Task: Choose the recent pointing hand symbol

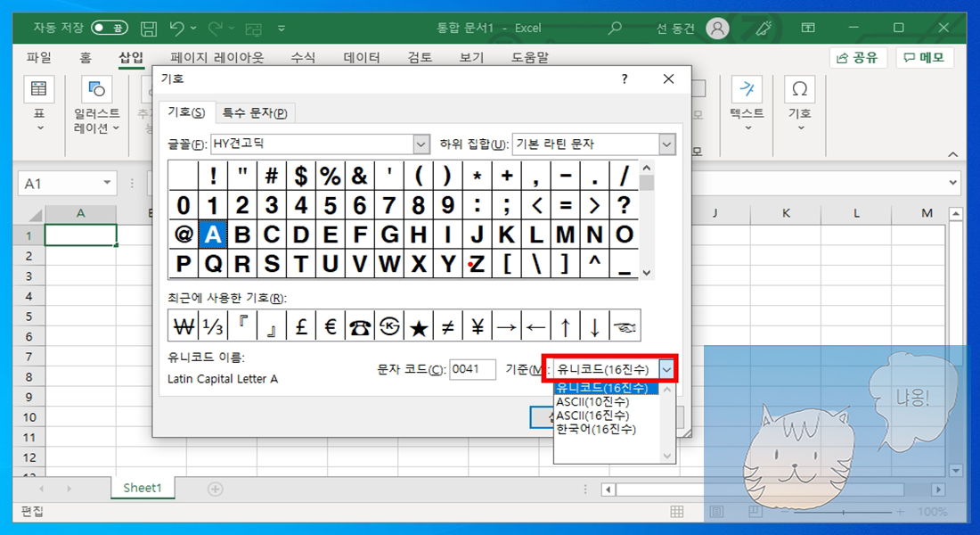Action: point(625,325)
